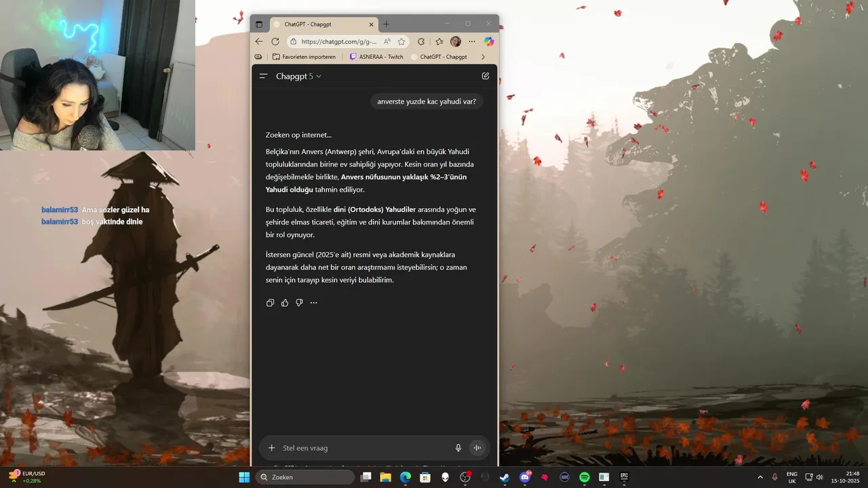Click the 'Zoeken op internet...' status text
The height and width of the screenshot is (488, 868).
(298, 135)
